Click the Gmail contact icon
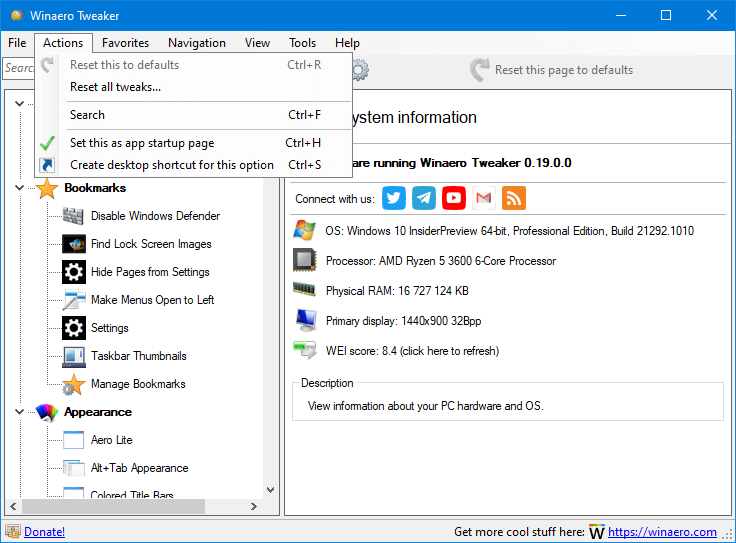 (x=483, y=198)
